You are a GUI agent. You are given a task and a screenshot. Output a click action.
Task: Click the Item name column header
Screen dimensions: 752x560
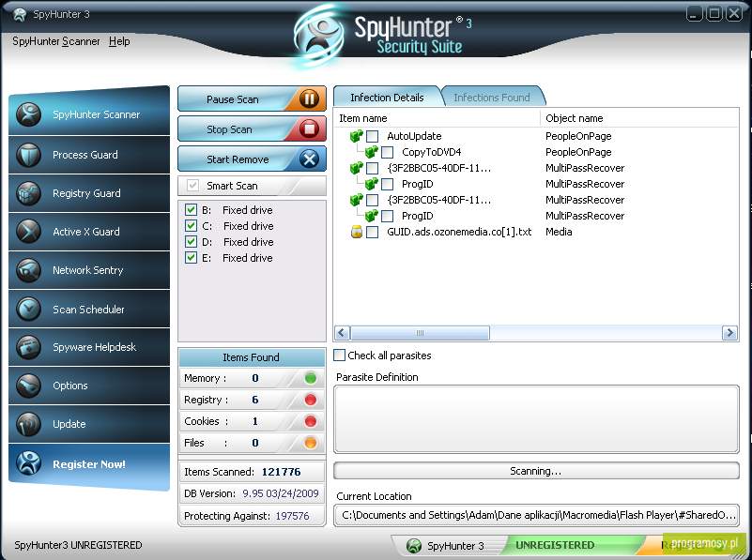437,118
